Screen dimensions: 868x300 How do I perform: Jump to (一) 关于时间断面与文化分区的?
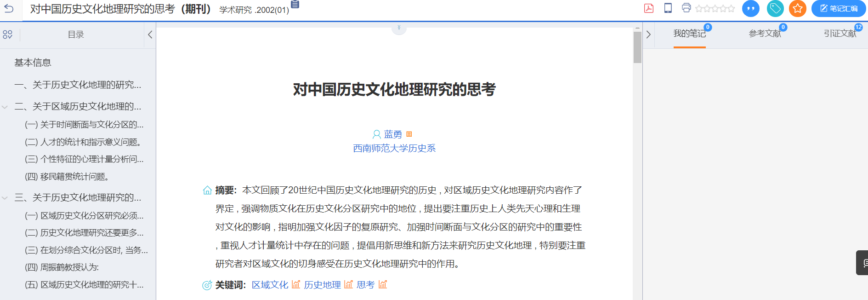point(84,125)
